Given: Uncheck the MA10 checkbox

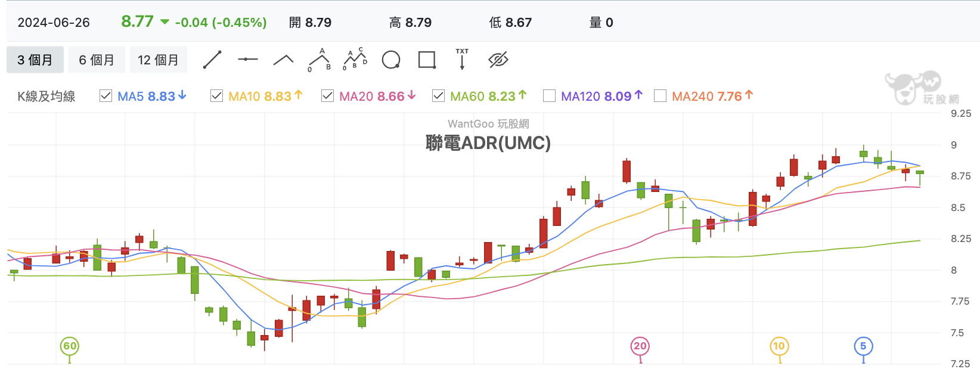Looking at the screenshot, I should point(216,96).
